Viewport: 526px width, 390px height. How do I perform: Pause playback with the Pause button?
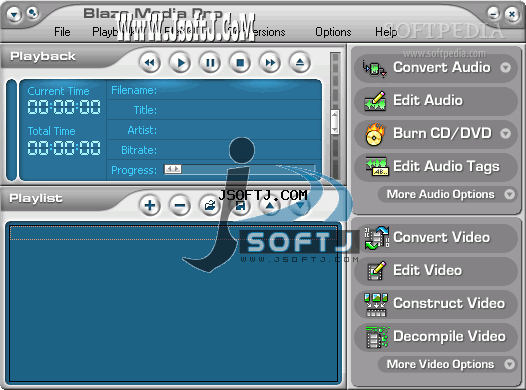(x=210, y=63)
